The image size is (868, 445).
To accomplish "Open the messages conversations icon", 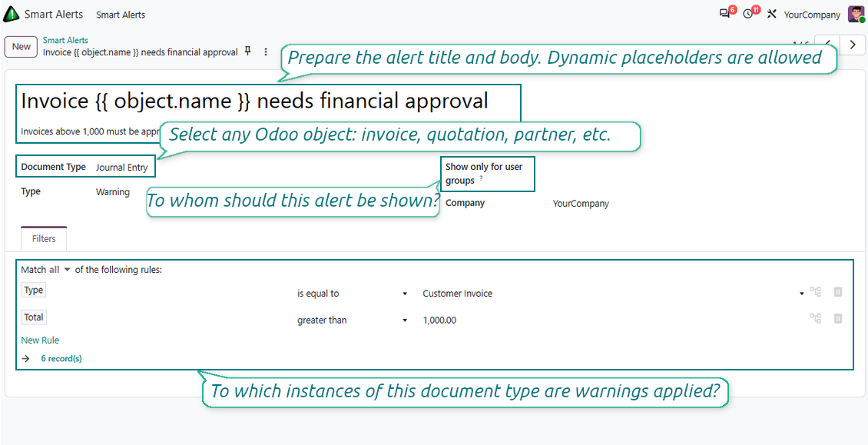I will [724, 14].
